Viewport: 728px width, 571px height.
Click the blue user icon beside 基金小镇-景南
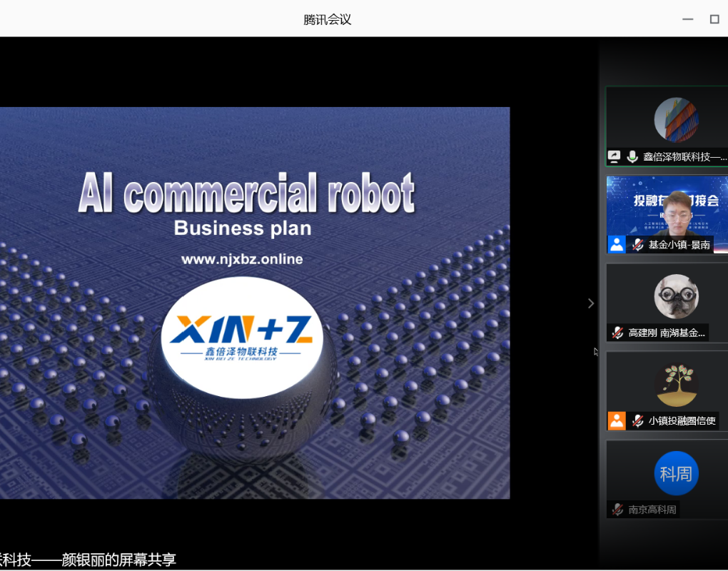617,244
